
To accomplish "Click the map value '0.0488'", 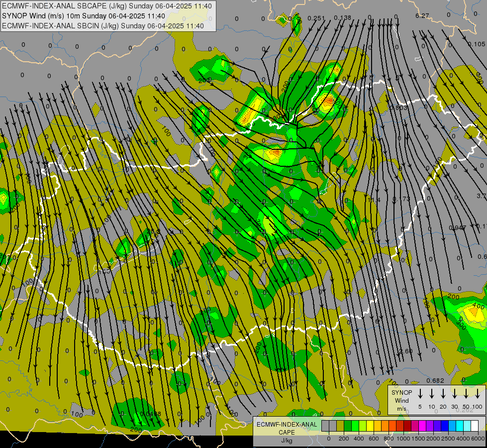I will tap(150, 414).
